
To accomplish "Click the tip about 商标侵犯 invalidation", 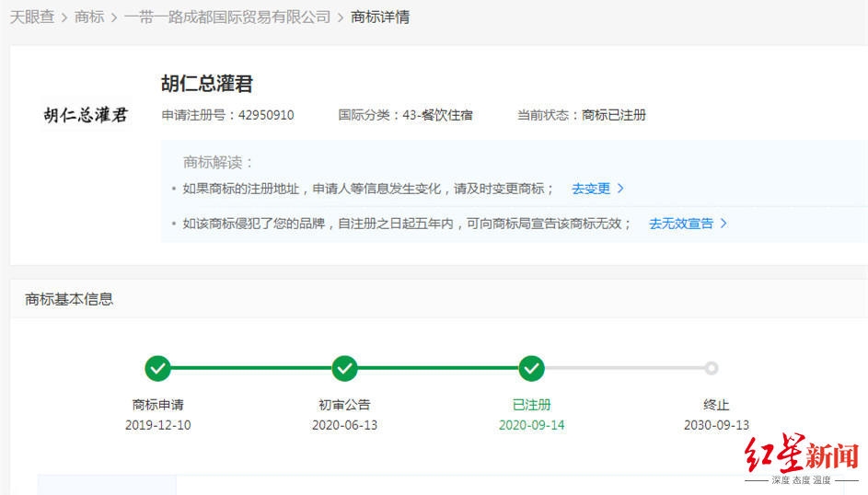I will (x=407, y=224).
